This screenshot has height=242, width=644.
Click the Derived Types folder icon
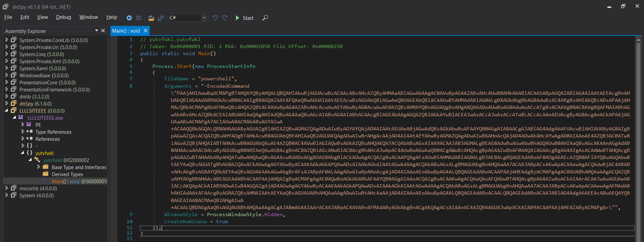point(46,174)
